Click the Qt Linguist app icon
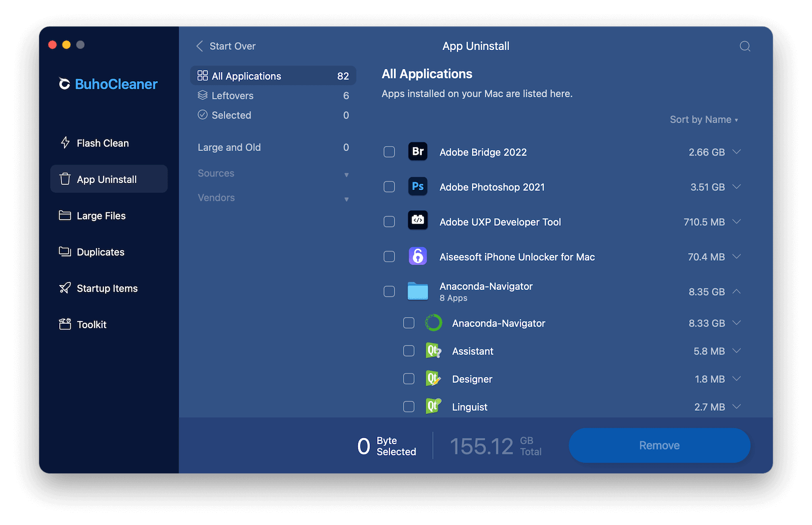Viewport: 812px width, 525px height. pyautogui.click(x=433, y=406)
